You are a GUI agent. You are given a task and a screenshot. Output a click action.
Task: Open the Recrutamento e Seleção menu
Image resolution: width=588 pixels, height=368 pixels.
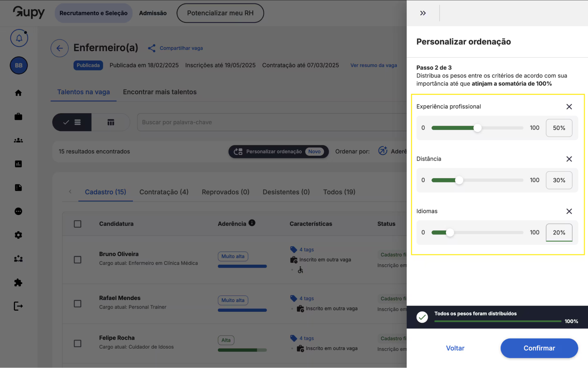tap(94, 13)
